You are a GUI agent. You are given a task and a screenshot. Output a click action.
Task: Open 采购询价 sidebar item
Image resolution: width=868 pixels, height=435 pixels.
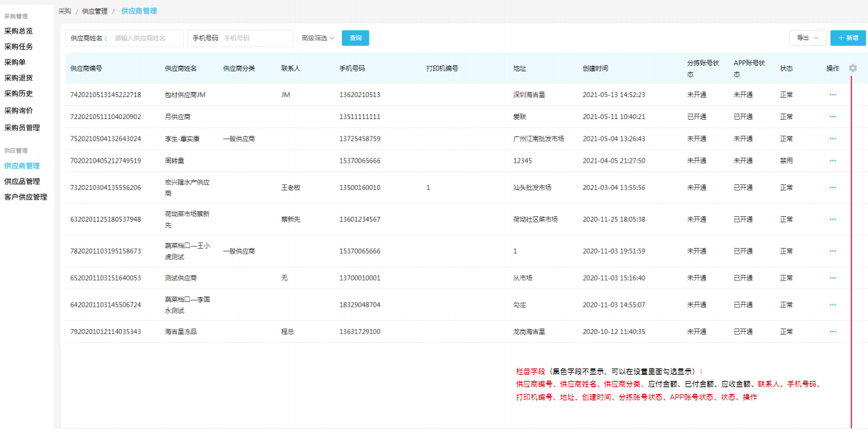pos(18,111)
